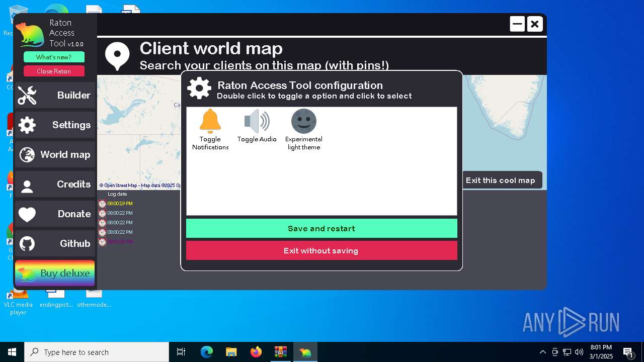Image resolution: width=644 pixels, height=362 pixels.
Task: Click the person Credits icon
Action: tap(27, 187)
